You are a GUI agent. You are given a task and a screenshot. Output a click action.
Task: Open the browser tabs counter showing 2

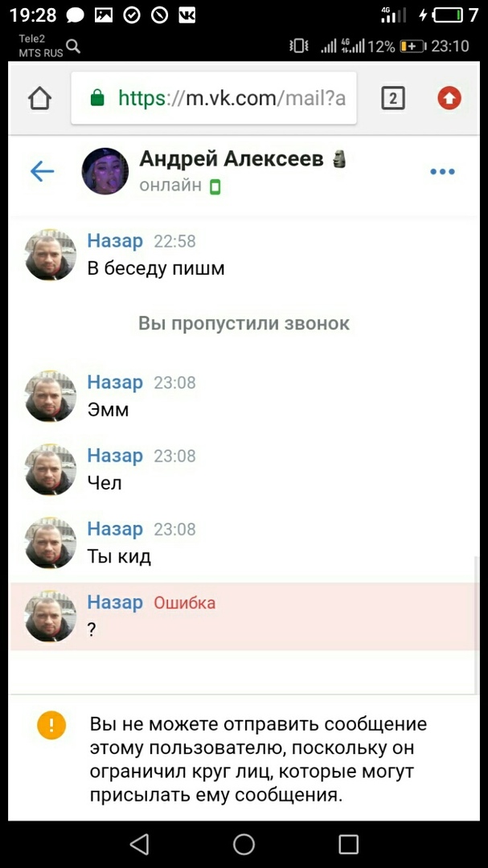click(393, 99)
